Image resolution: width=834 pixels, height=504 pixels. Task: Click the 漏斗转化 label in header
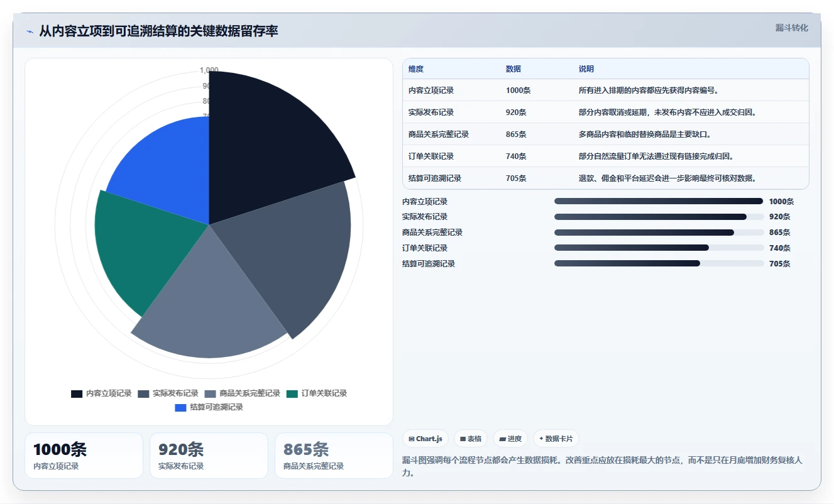[x=791, y=28]
